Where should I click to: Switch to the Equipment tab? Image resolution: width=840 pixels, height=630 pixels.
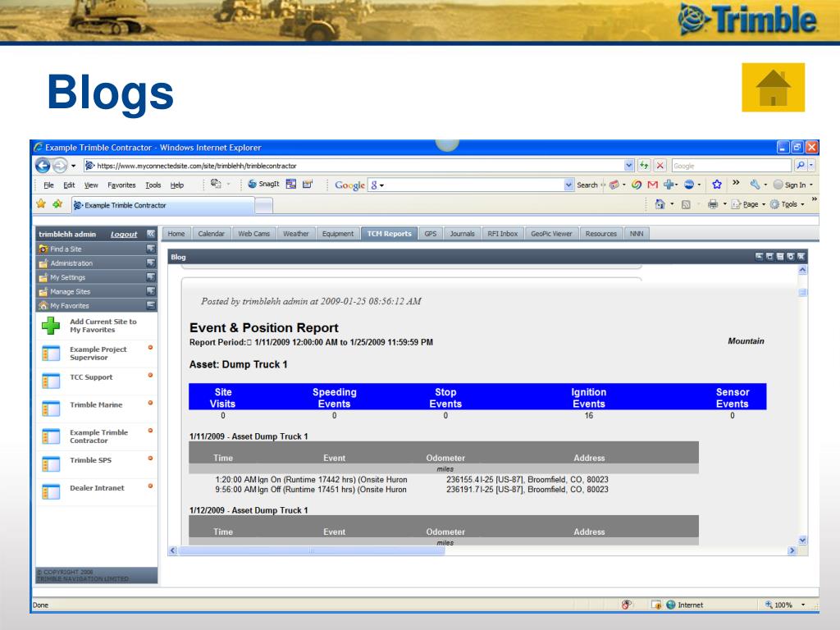pyautogui.click(x=337, y=234)
